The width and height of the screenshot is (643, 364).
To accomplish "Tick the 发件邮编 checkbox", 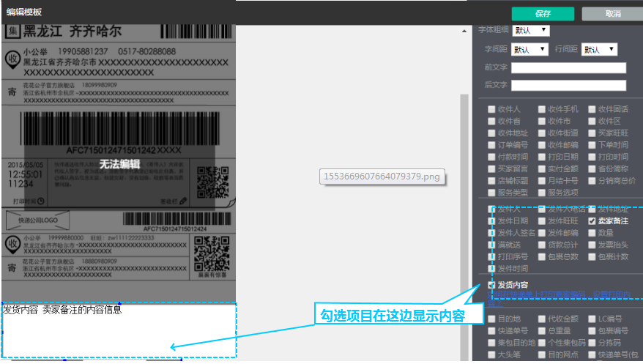I will (x=542, y=233).
